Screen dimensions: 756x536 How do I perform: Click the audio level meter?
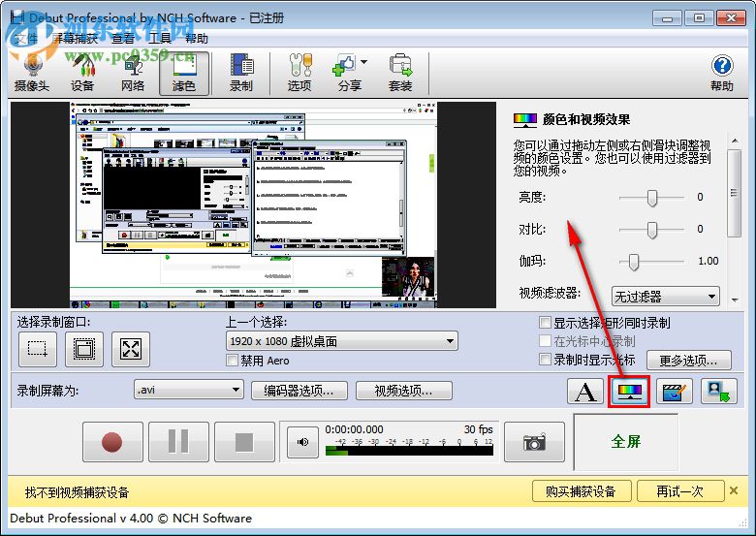pyautogui.click(x=409, y=451)
